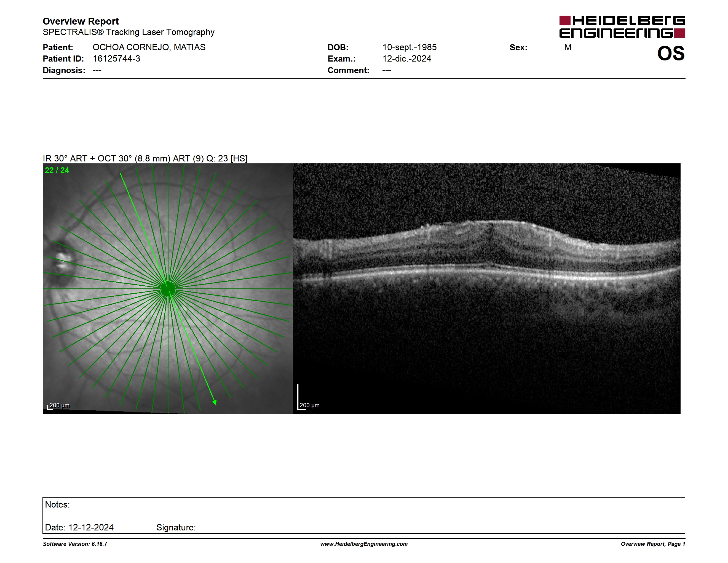Click the Comment field label
Screen dimensions: 728x563
click(348, 70)
